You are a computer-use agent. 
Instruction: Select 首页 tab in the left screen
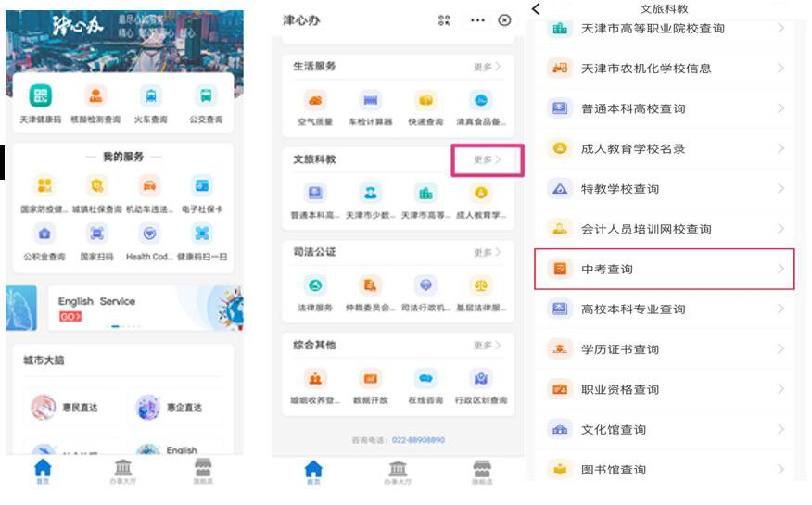point(43,472)
